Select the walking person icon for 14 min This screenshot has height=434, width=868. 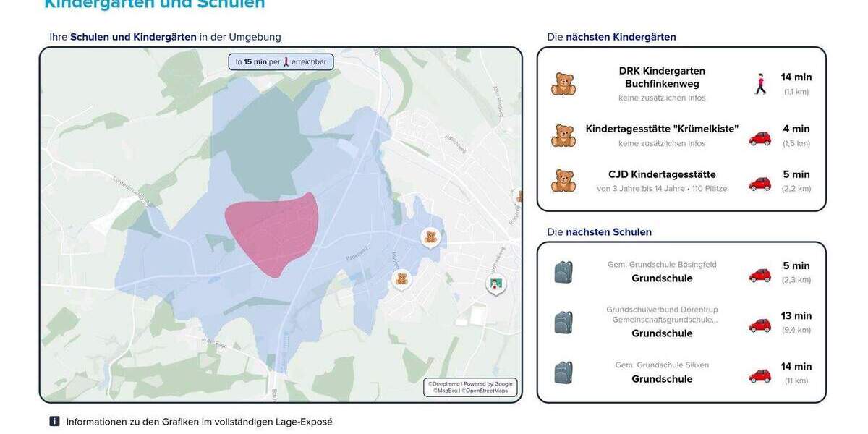click(x=759, y=84)
